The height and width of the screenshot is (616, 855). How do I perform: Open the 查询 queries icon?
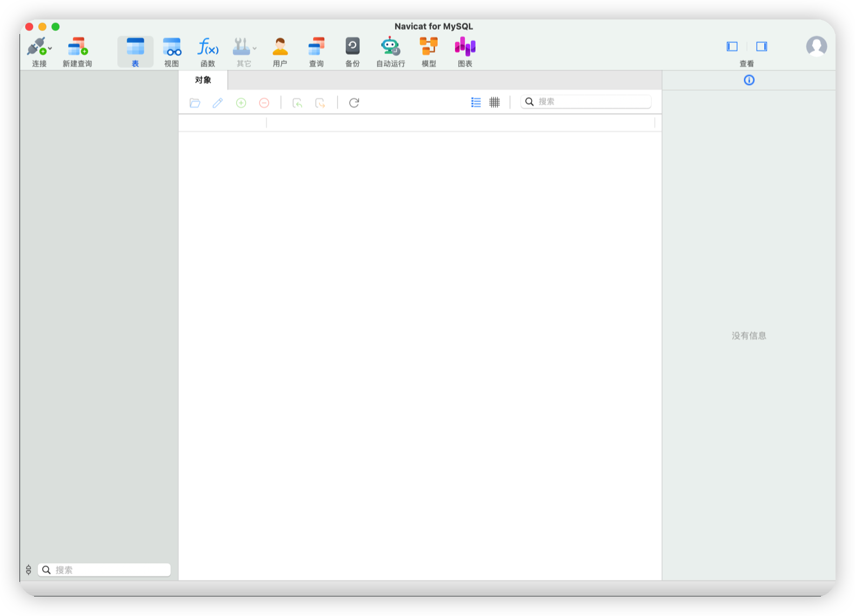[316, 46]
